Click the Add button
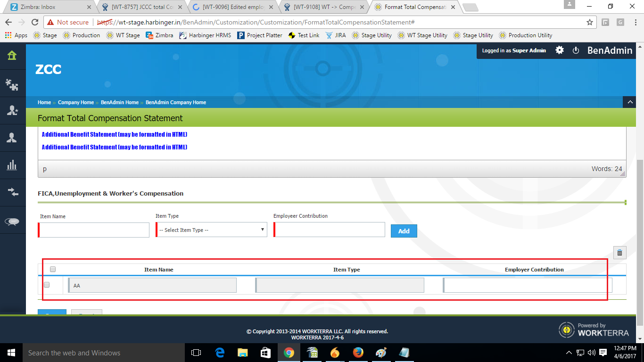The height and width of the screenshot is (362, 644). tap(404, 231)
